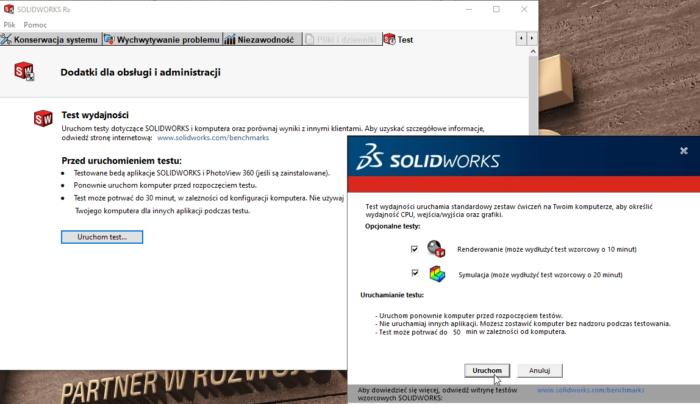Screen dimensions: 700x404
Task: Open www.solidworks.com/benchmarks link in Rx window
Action: (213, 138)
